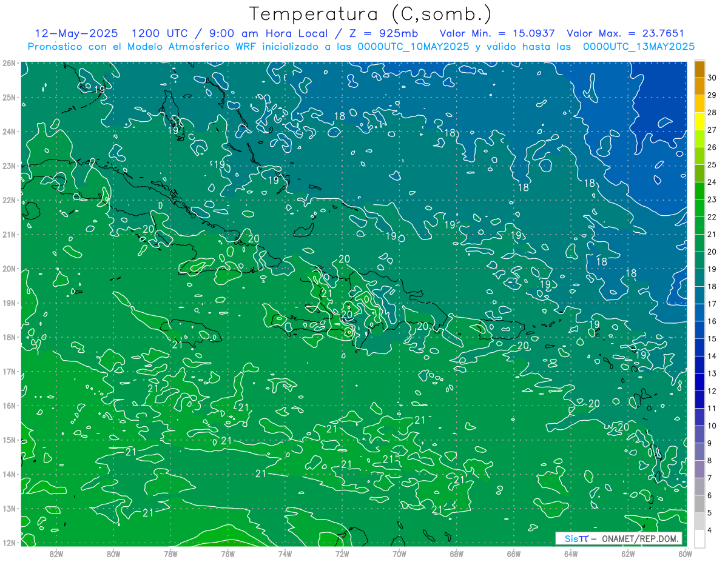
Task: Click the title "Temperatura (C,somb.)"
Action: point(370,15)
